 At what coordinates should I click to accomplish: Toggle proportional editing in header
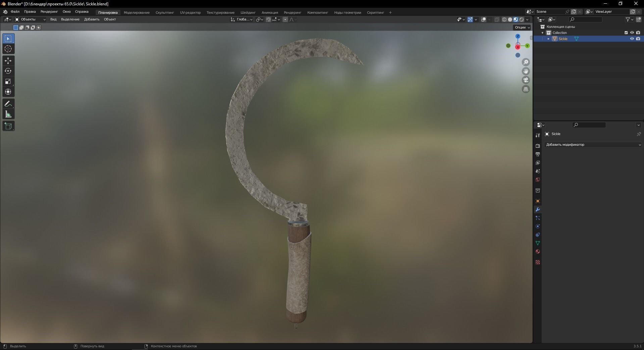285,19
